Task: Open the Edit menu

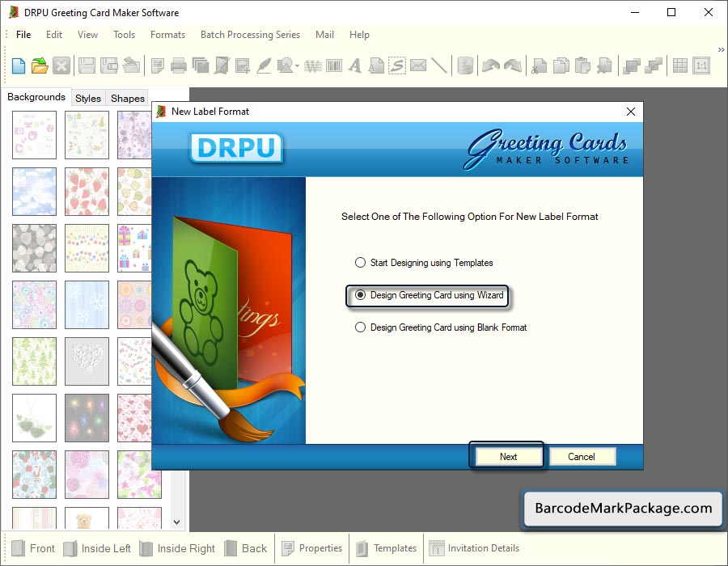Action: tap(54, 34)
